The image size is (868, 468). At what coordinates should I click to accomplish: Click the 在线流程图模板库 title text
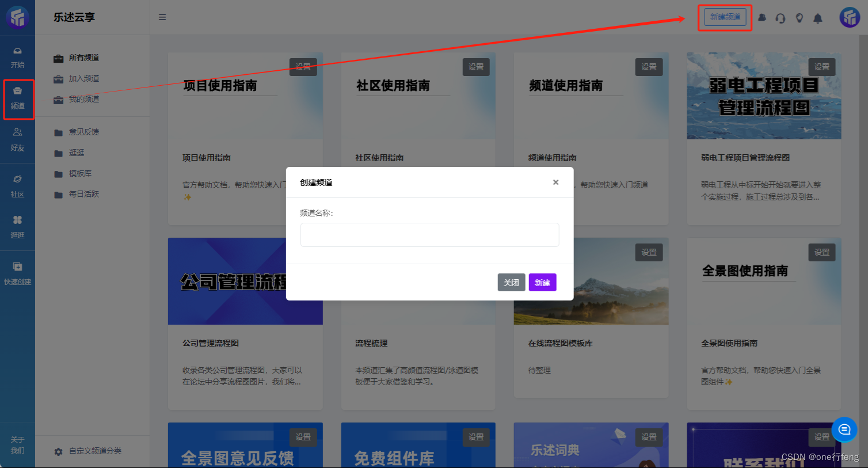pos(560,343)
